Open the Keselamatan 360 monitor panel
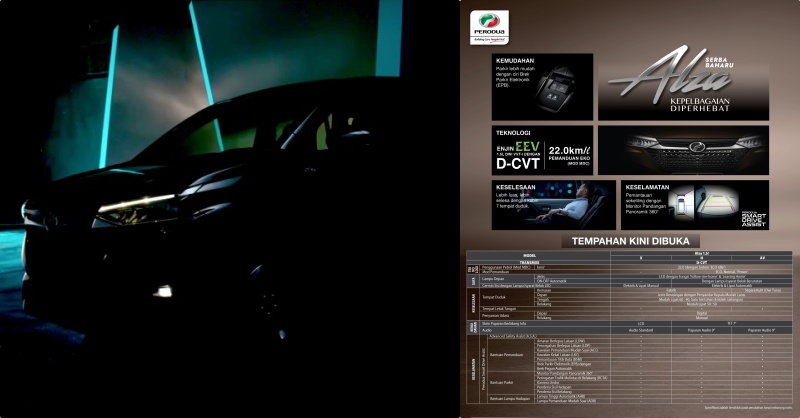 695,205
